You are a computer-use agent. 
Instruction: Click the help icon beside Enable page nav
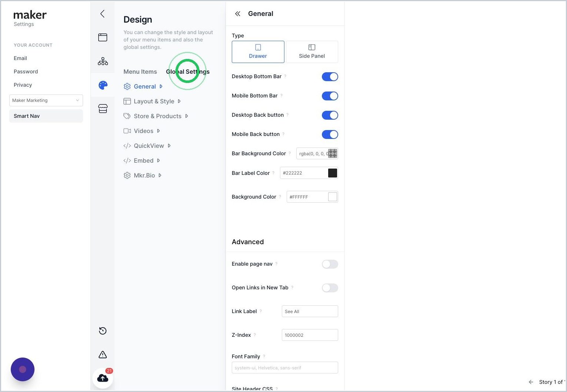pos(276,264)
